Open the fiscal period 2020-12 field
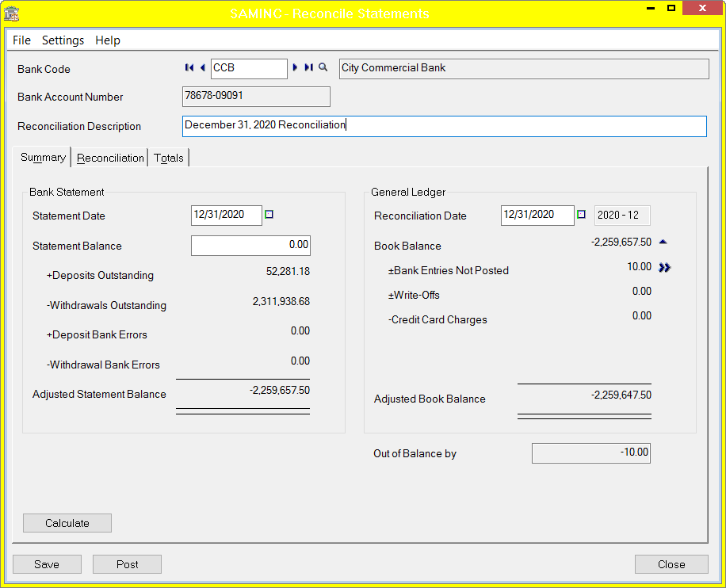 (623, 215)
